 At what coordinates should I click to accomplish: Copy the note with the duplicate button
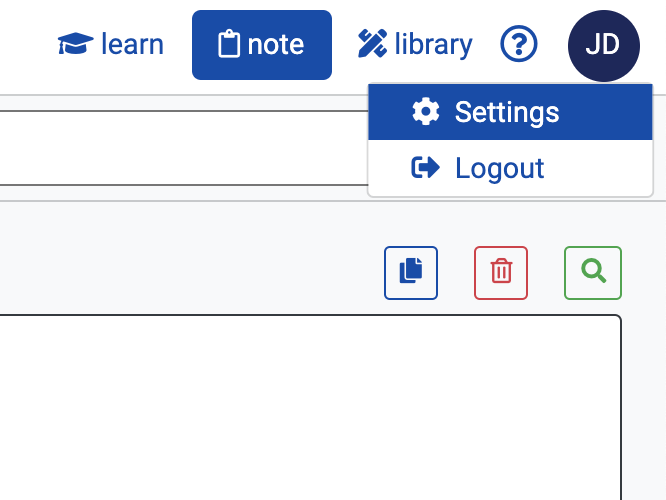pos(411,273)
